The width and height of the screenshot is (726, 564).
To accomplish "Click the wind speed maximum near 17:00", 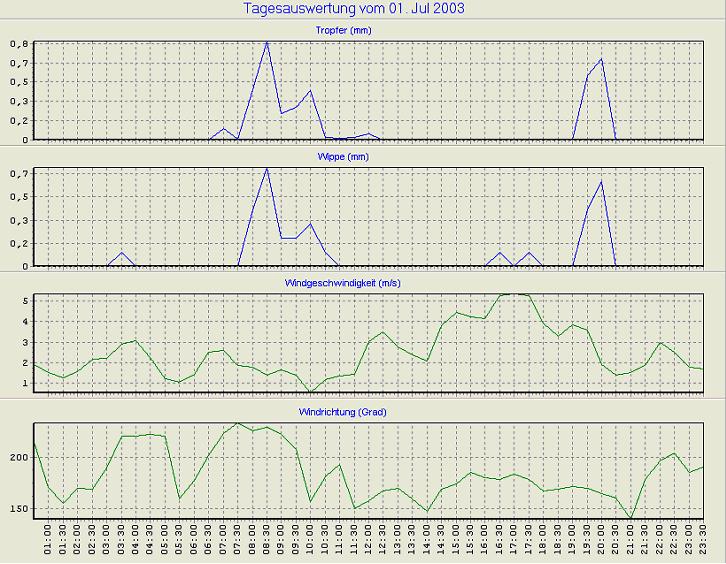I will click(513, 294).
